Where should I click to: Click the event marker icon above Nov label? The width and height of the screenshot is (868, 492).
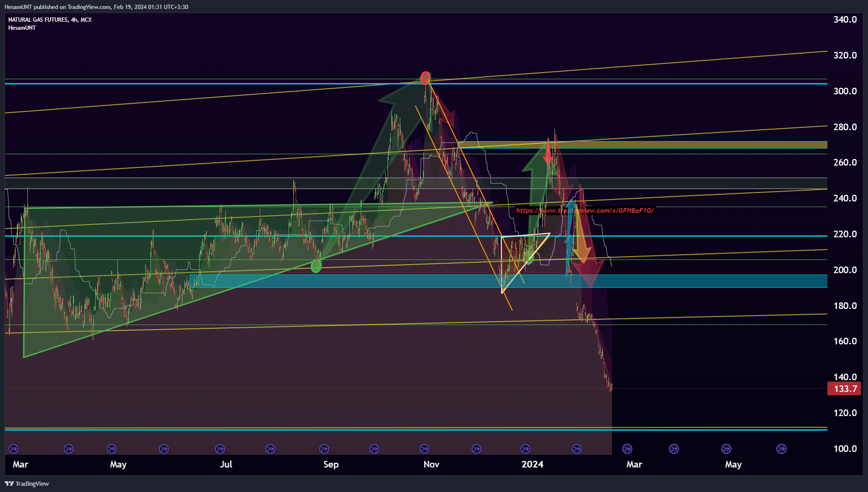pos(424,449)
